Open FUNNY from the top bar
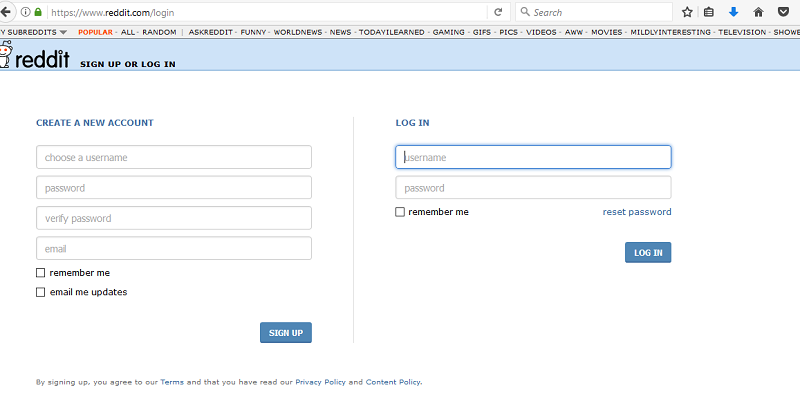Viewport: 800px width, 410px height. [x=254, y=32]
